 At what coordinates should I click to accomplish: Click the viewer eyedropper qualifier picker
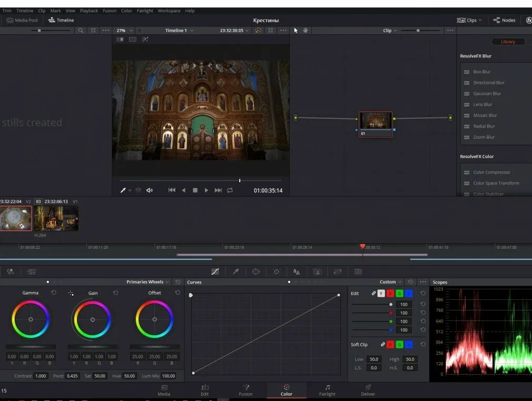(x=123, y=190)
